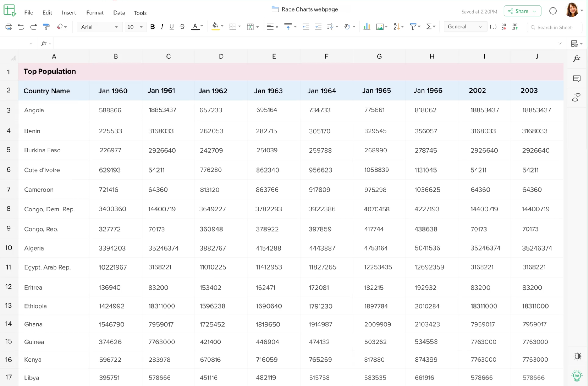Click cell A3 containing Angola

(54, 110)
